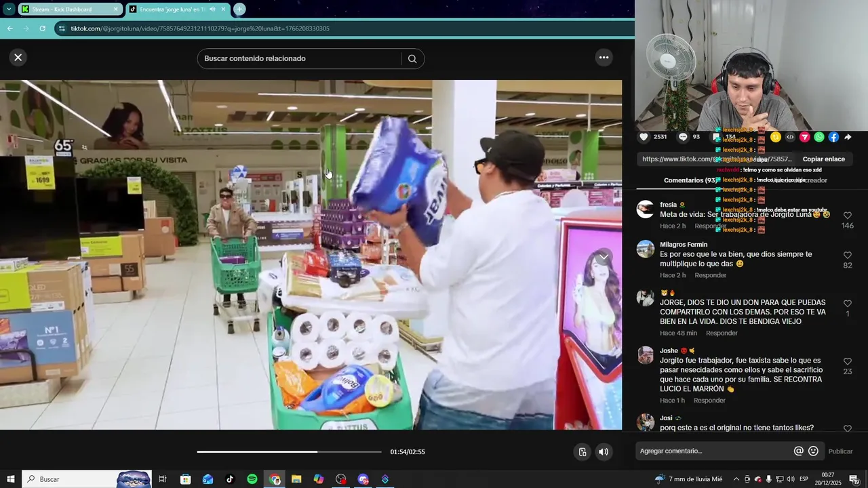
Task: Click the taskbar 'Buscar' search box
Action: click(87, 479)
